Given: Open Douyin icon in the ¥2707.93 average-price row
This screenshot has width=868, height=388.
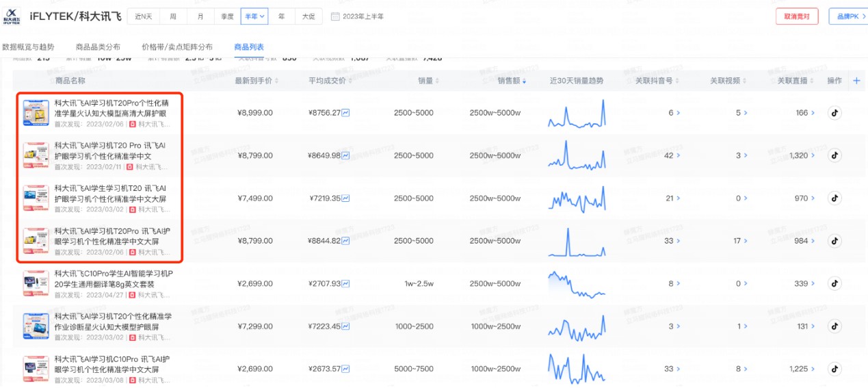Looking at the screenshot, I should click(x=834, y=283).
